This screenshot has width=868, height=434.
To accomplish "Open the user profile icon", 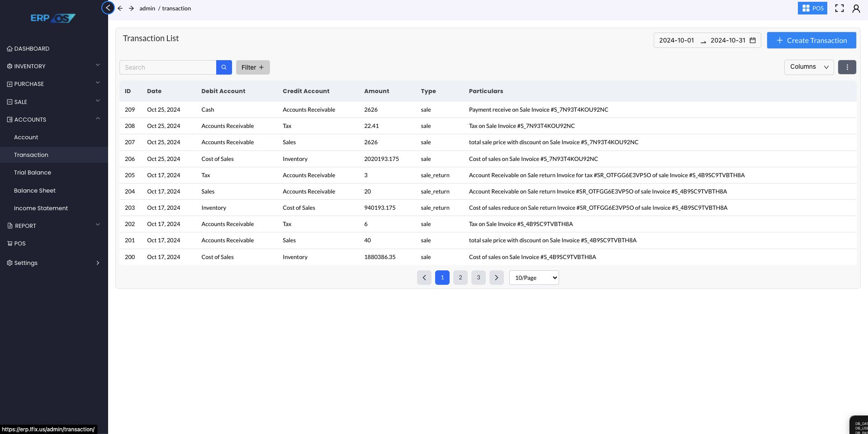I will point(856,8).
